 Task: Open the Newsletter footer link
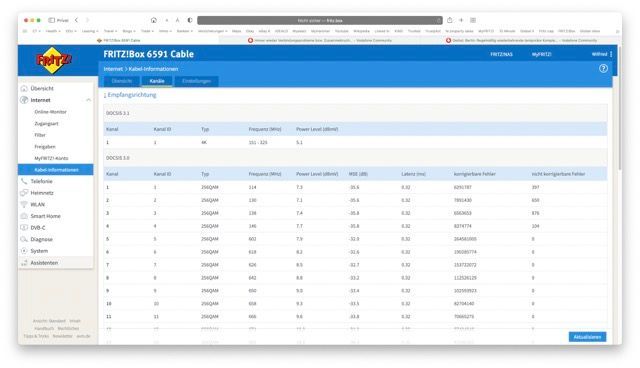[x=62, y=336]
